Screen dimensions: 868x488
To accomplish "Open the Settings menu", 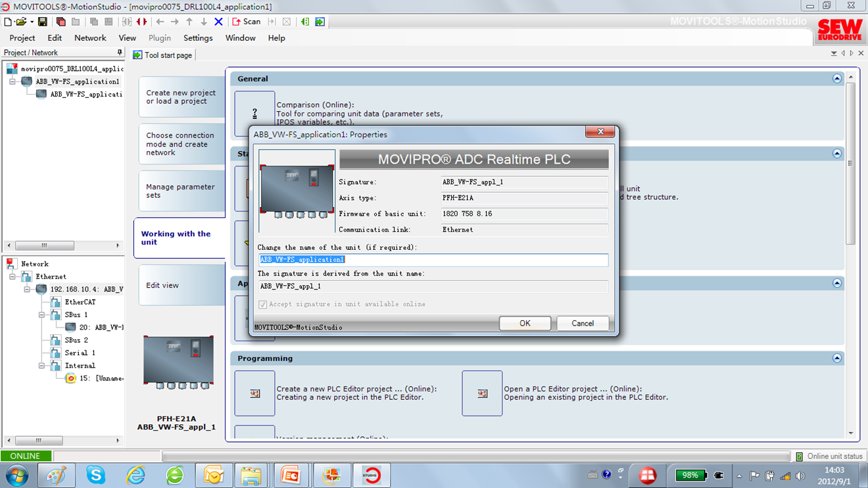I will [198, 38].
